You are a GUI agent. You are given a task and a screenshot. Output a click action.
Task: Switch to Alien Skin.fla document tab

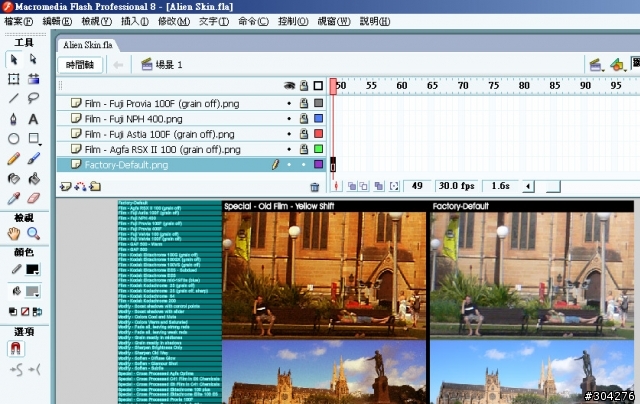pos(87,44)
